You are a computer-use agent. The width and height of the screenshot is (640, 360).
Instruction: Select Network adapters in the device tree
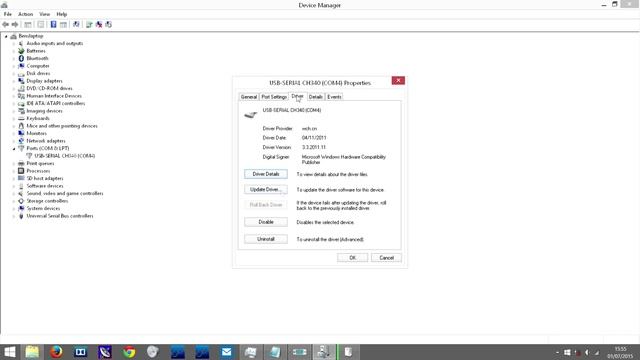[x=46, y=141]
